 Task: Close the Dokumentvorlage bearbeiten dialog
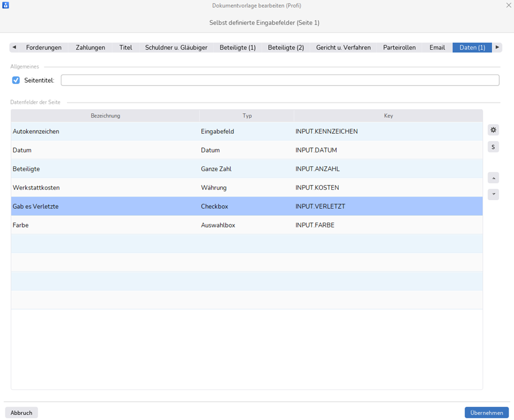pos(509,5)
